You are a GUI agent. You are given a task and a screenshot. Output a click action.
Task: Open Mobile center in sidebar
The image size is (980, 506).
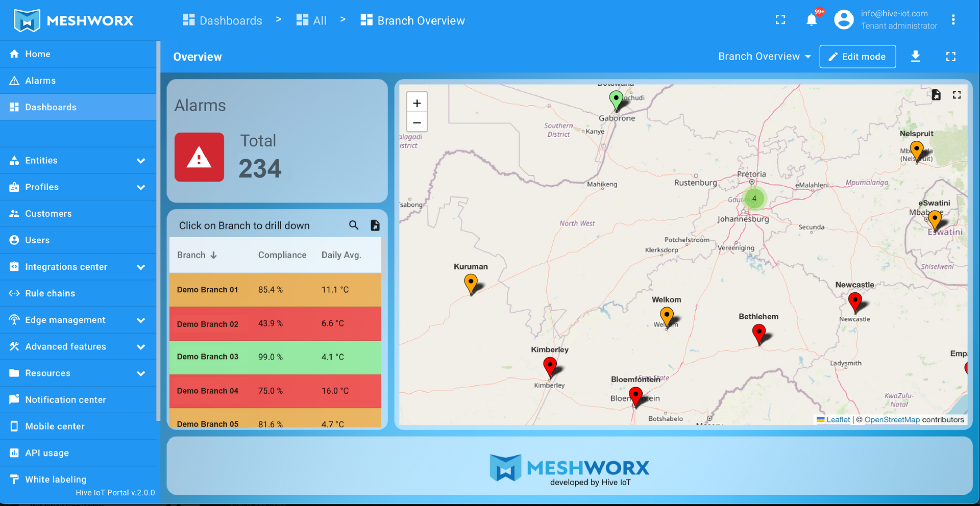(78, 426)
